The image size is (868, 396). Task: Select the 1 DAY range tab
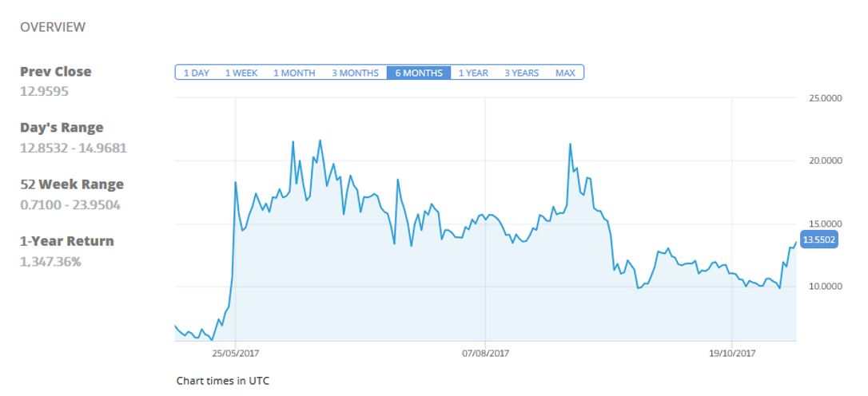tap(196, 73)
